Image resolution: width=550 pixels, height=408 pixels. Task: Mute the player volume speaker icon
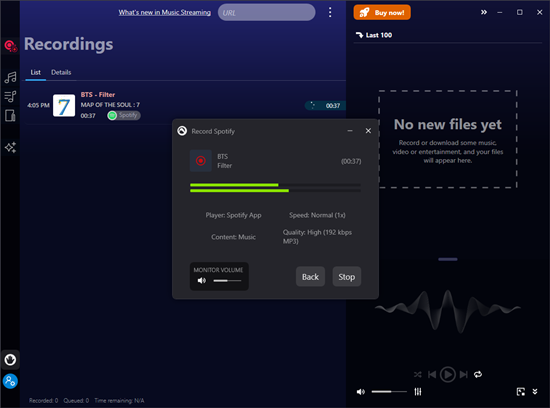[361, 392]
